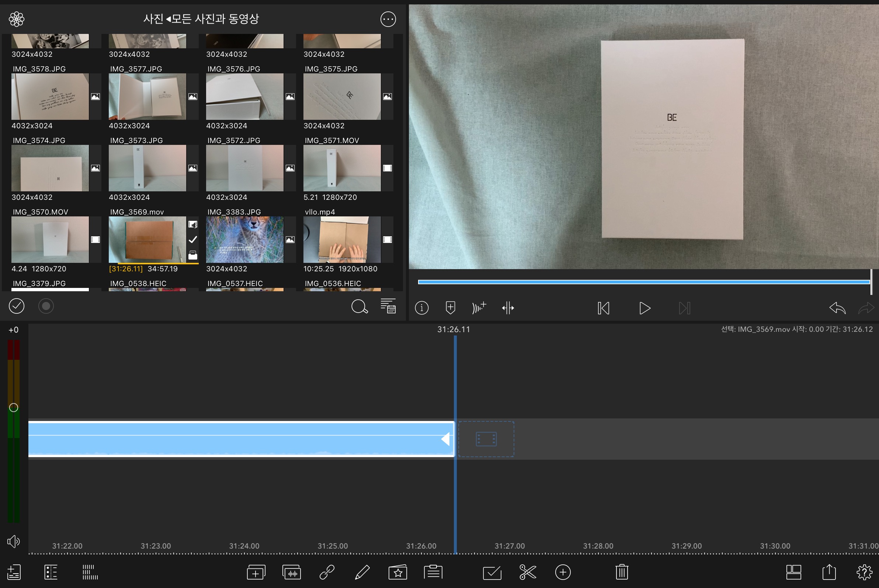Select the IMG_3383.JPG cheetah thumbnail
This screenshot has height=588, width=879.
pyautogui.click(x=244, y=240)
